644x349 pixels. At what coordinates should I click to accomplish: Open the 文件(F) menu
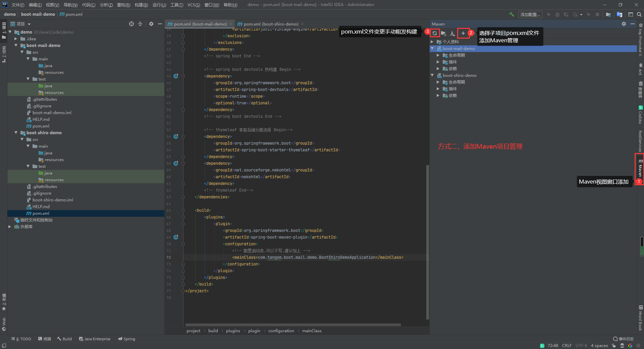18,5
